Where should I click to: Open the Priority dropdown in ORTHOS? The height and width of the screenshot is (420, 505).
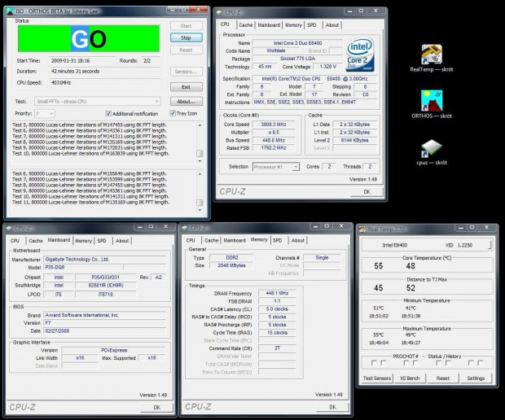45,114
